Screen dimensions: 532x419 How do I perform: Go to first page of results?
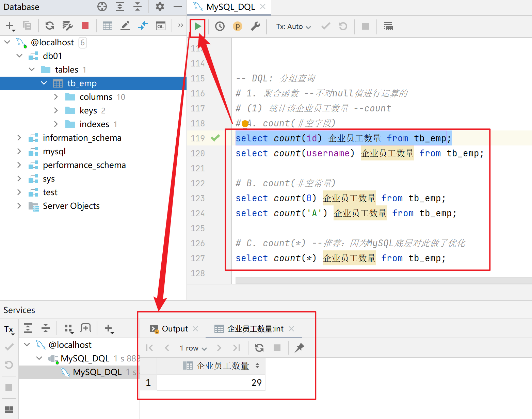coord(149,347)
